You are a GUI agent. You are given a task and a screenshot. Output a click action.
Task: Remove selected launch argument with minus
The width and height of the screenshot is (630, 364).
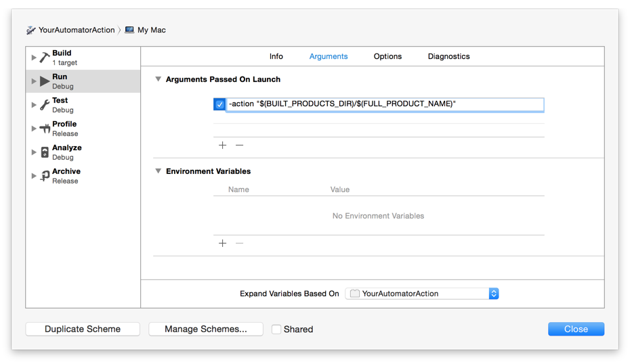pyautogui.click(x=239, y=145)
